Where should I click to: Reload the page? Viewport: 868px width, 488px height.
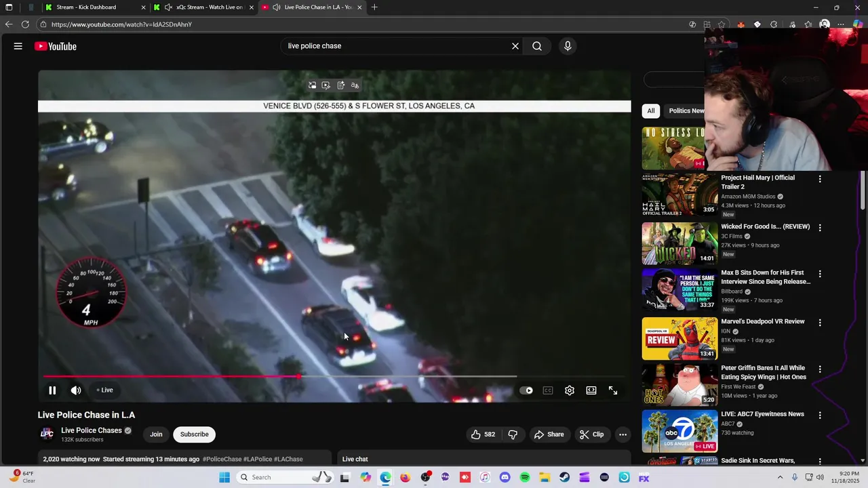[25, 24]
